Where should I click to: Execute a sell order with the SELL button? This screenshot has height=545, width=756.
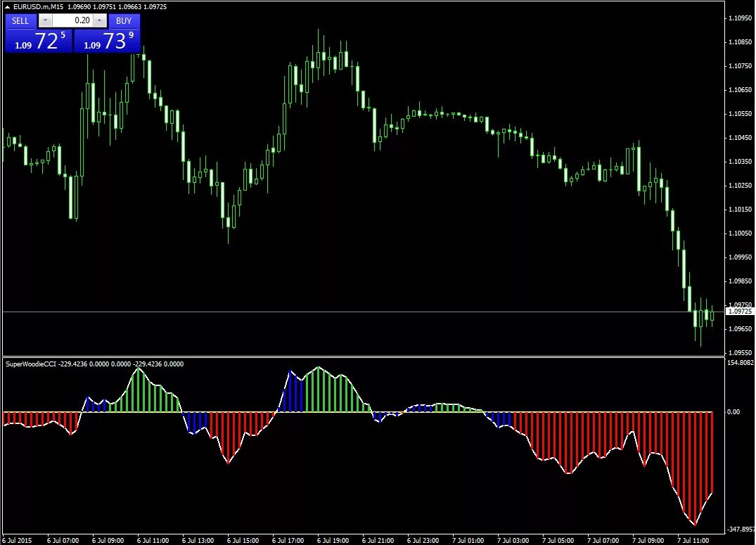tap(20, 20)
